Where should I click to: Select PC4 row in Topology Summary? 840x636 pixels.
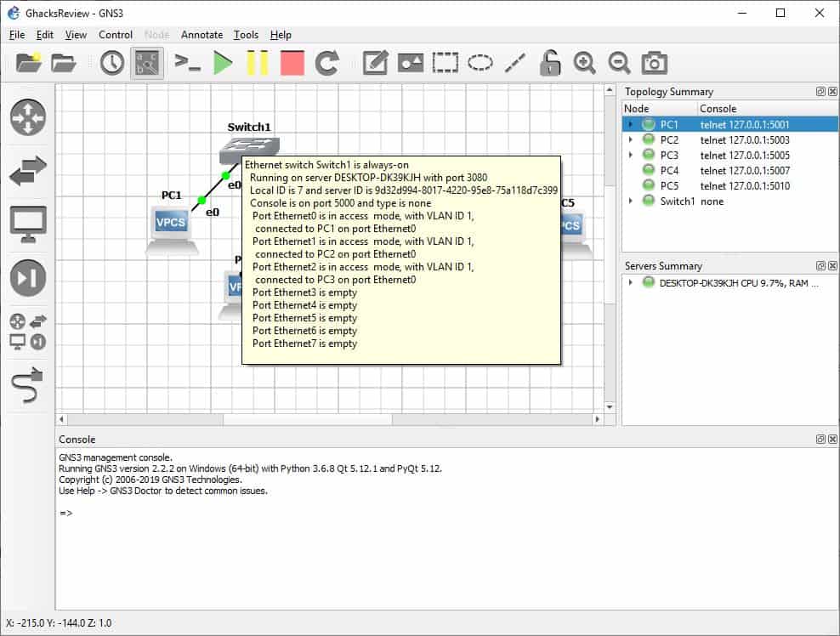pos(730,170)
